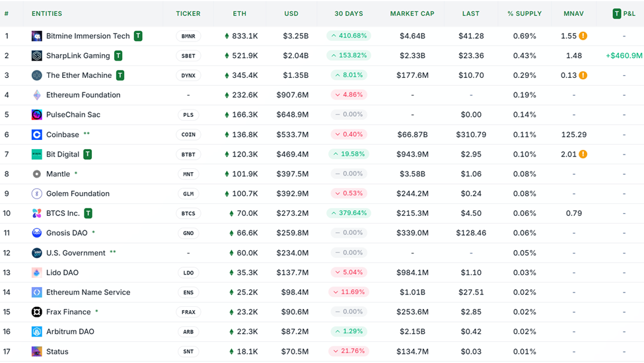The height and width of the screenshot is (363, 644).
Task: Click the SharpLink Gaming logo icon
Action: coord(37,56)
